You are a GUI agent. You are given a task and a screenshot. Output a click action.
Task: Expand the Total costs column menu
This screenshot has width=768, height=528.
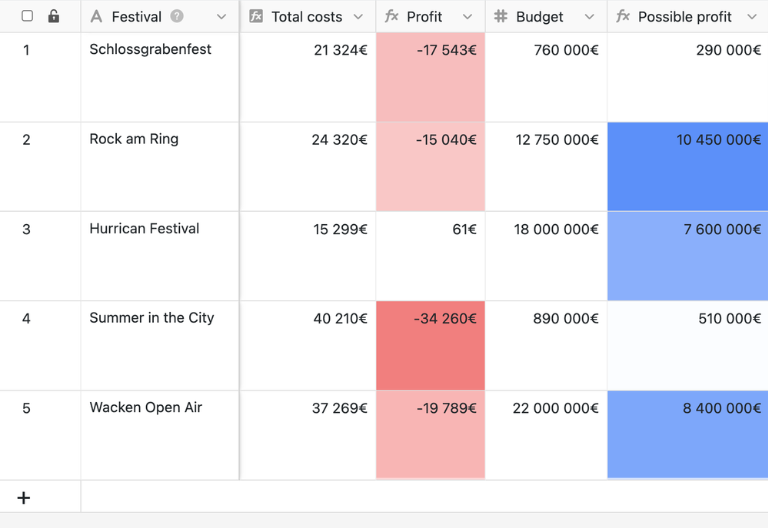[x=358, y=17]
